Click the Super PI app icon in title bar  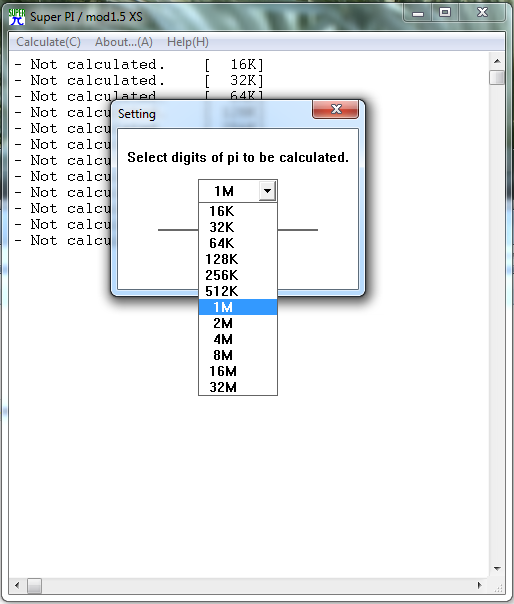pyautogui.click(x=17, y=17)
